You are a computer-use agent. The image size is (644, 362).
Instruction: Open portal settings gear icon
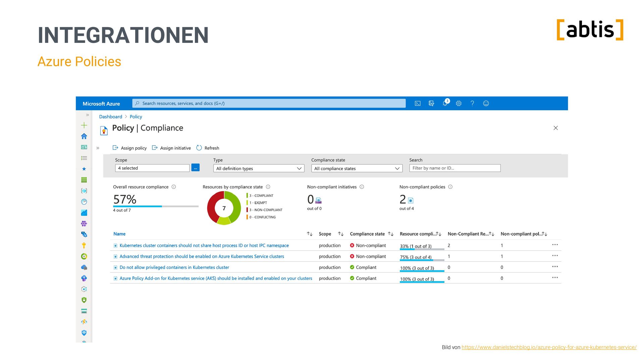coord(459,104)
